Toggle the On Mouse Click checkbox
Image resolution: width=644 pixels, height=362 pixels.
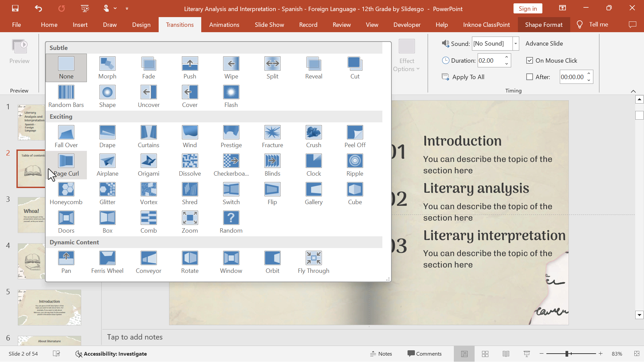coord(529,60)
